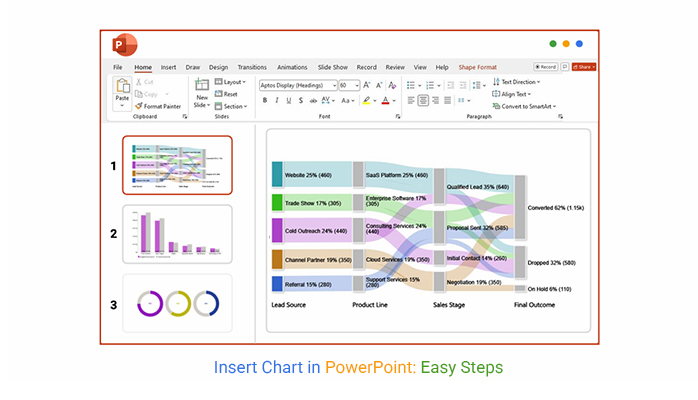The height and width of the screenshot is (400, 698).
Task: Toggle center text alignment
Action: [423, 101]
